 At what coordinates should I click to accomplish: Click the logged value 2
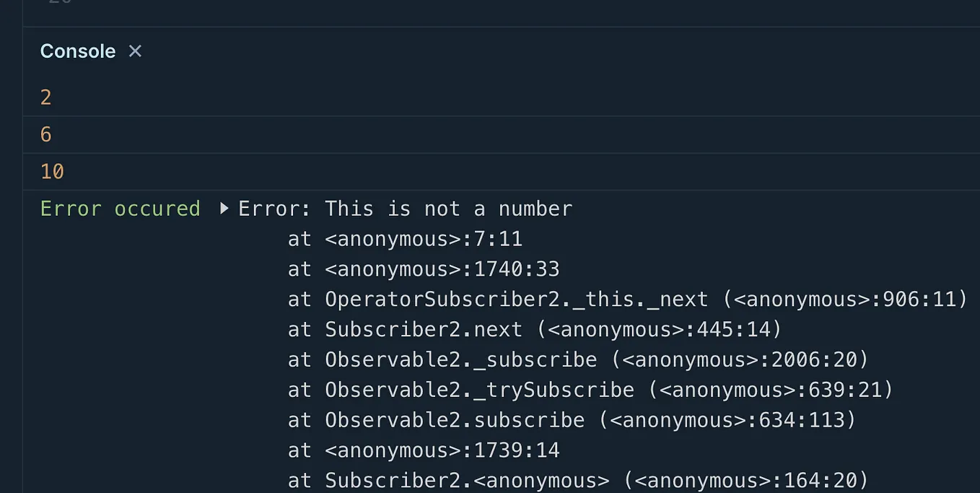tap(45, 97)
